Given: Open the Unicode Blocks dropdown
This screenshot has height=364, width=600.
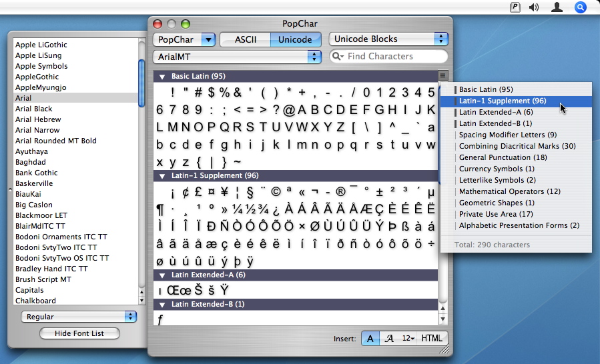Looking at the screenshot, I should (388, 39).
